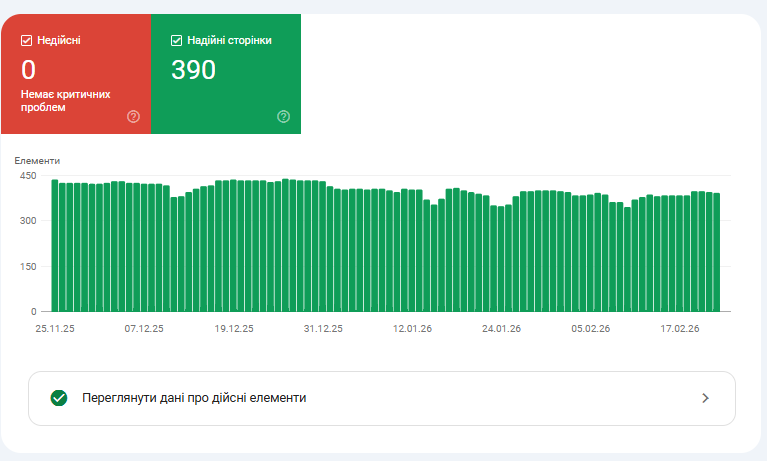Click the Елементи axis title

(x=37, y=160)
